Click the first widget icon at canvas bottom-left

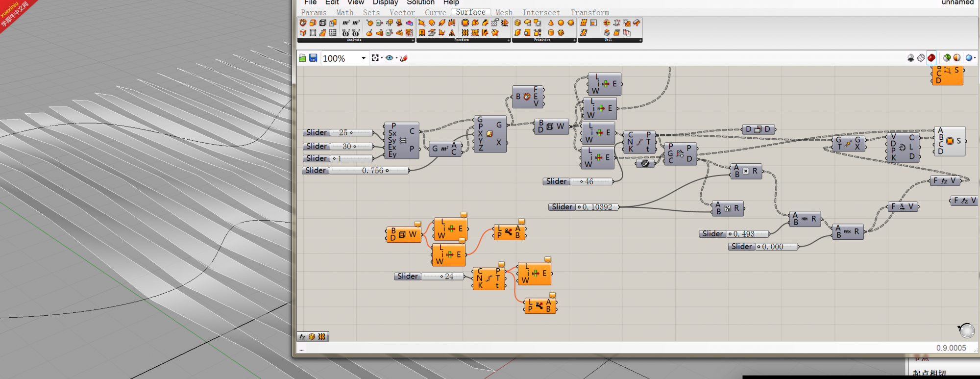[302, 337]
